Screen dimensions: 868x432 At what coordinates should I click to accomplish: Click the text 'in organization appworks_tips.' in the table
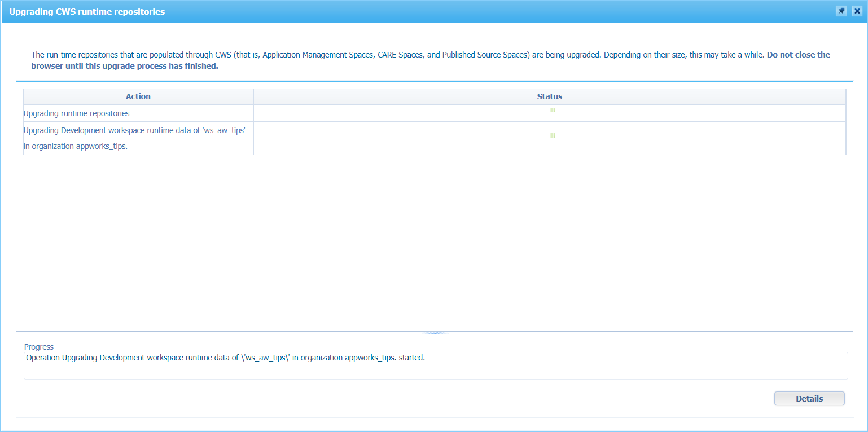(x=75, y=146)
